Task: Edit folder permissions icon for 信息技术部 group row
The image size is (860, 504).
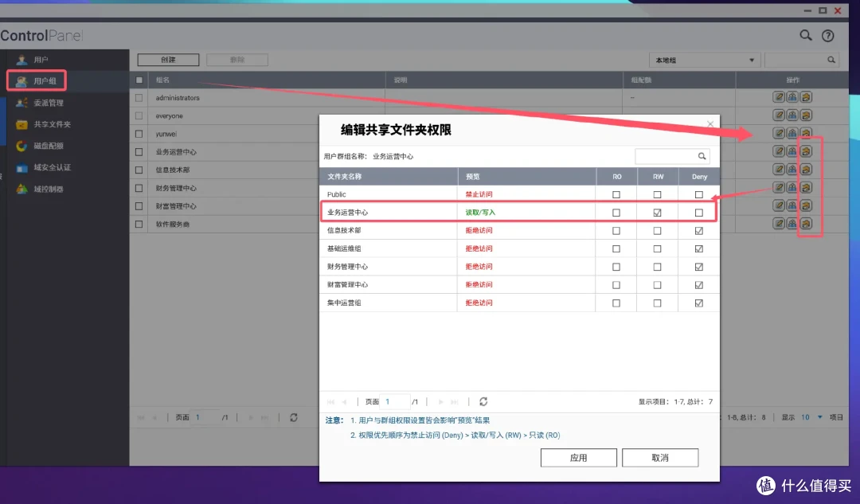Action: (x=806, y=170)
